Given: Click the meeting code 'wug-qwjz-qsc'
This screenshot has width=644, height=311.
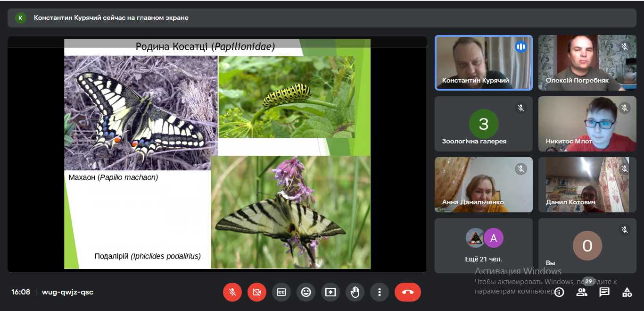Looking at the screenshot, I should pos(67,292).
